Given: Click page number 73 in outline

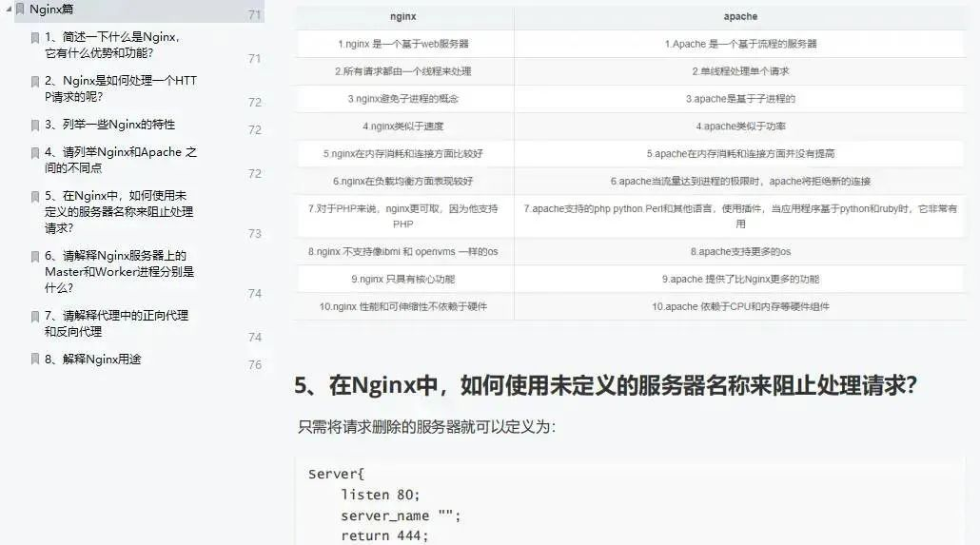Looking at the screenshot, I should coord(254,234).
